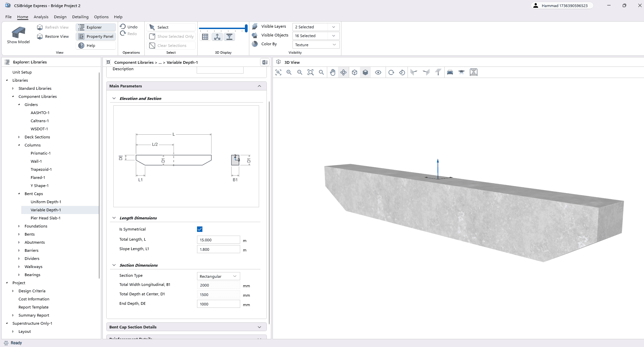Viewport: 644px width, 347px height.
Task: Click the eye icon in 3D View toolbar
Action: 378,72
